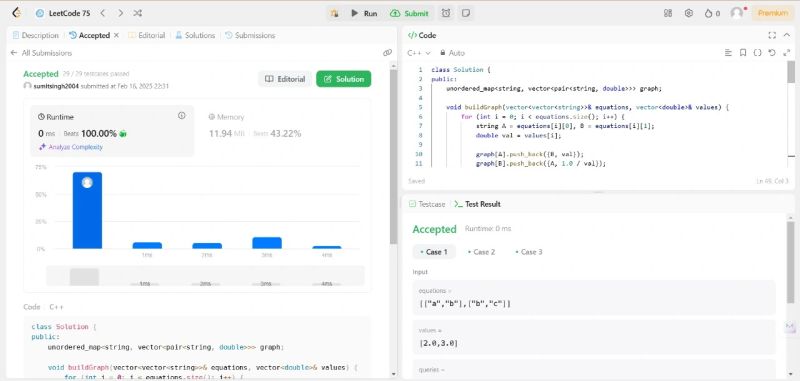The height and width of the screenshot is (381, 800).
Task: Pick a random problem with the shuffle icon
Action: coord(137,13)
